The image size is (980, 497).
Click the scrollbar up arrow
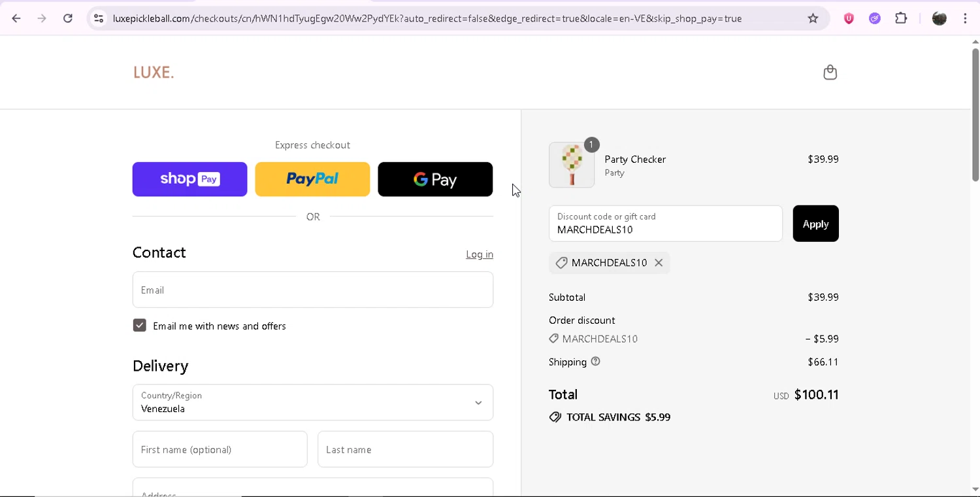pyautogui.click(x=975, y=42)
